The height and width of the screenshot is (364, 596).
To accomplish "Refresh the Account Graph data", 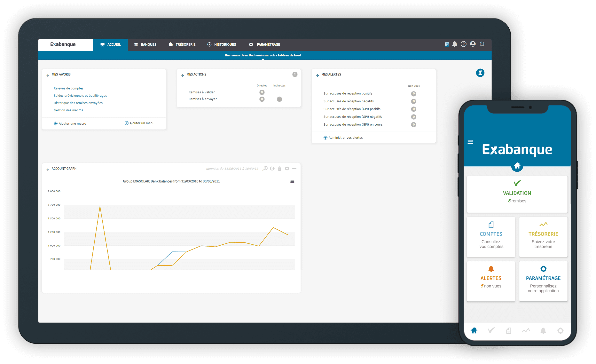I will (272, 169).
